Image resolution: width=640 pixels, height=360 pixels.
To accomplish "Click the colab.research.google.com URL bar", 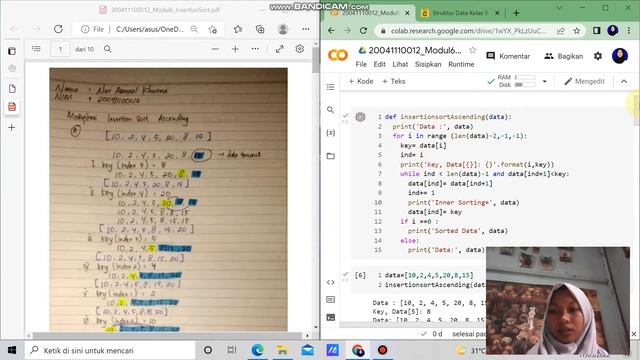I will click(x=468, y=31).
